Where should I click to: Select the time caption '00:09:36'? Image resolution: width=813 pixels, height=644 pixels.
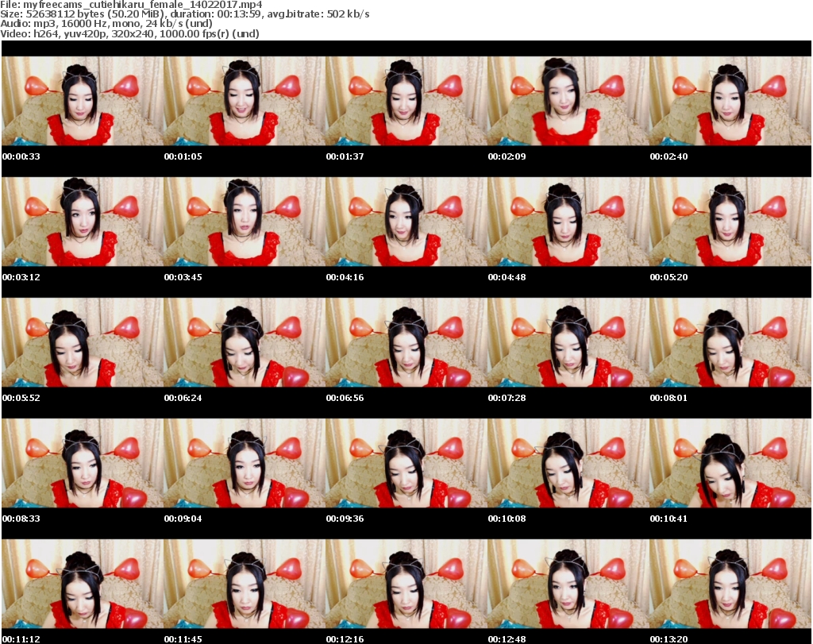click(345, 519)
